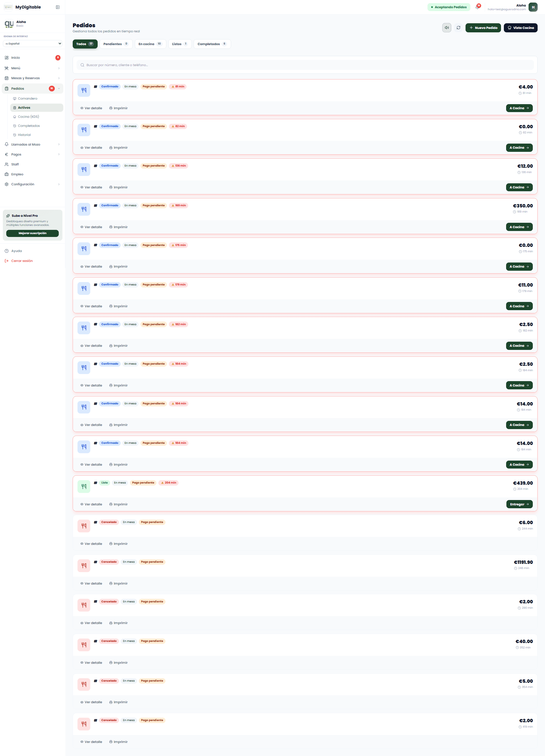Expand the Menú sidebar section
545x756 pixels.
pyautogui.click(x=32, y=68)
